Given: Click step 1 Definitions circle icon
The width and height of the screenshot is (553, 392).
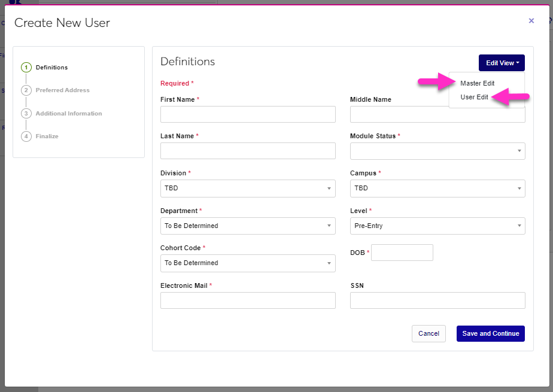Looking at the screenshot, I should tap(26, 68).
